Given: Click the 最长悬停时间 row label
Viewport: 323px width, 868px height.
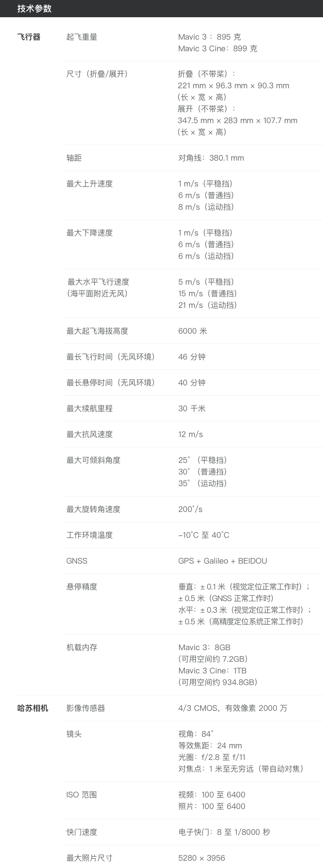Looking at the screenshot, I should click(111, 383).
